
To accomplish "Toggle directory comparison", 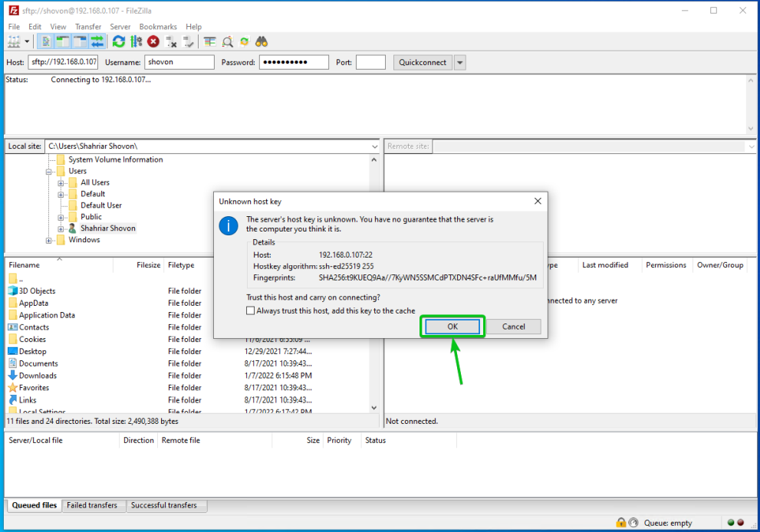I will (x=227, y=41).
